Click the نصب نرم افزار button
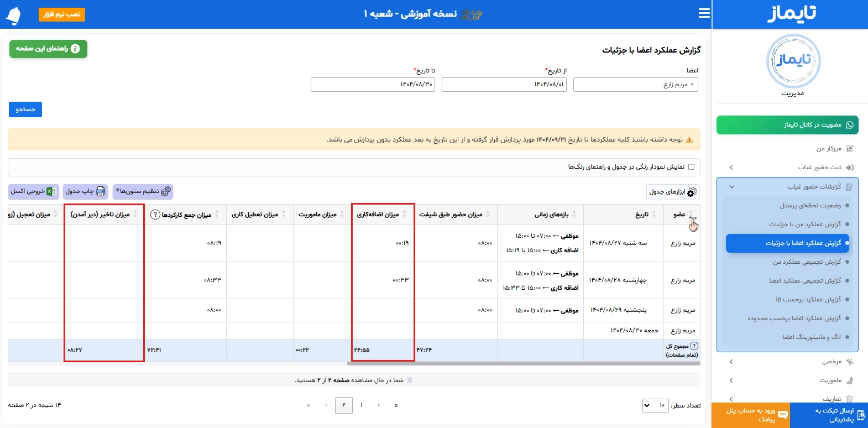868x428 pixels. click(62, 14)
